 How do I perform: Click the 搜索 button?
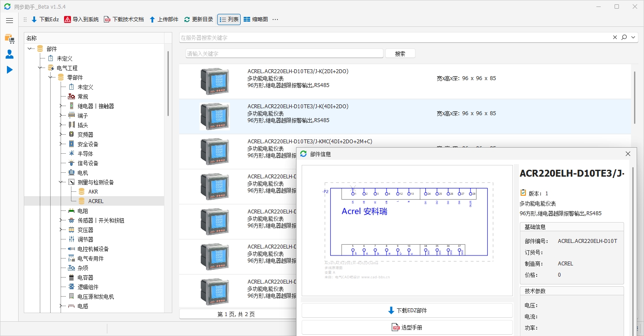[x=400, y=54]
